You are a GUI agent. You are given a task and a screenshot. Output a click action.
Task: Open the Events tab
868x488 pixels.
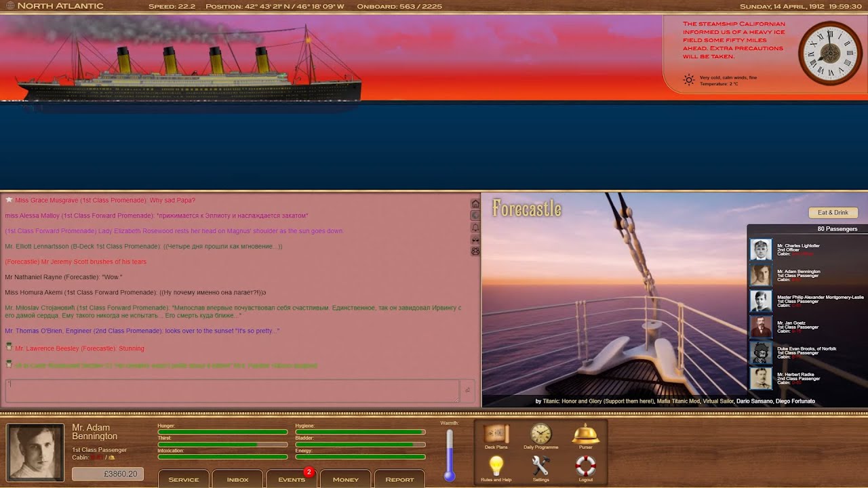point(292,479)
